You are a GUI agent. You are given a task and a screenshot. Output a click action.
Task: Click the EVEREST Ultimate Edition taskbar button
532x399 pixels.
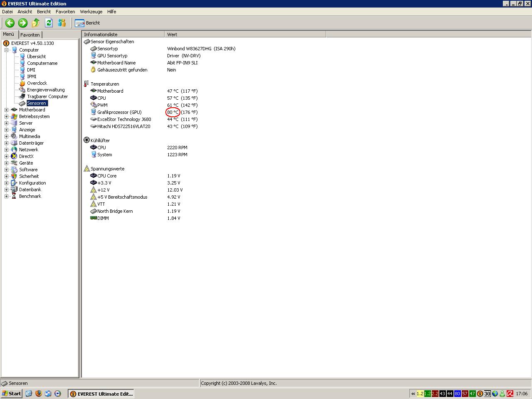click(101, 394)
